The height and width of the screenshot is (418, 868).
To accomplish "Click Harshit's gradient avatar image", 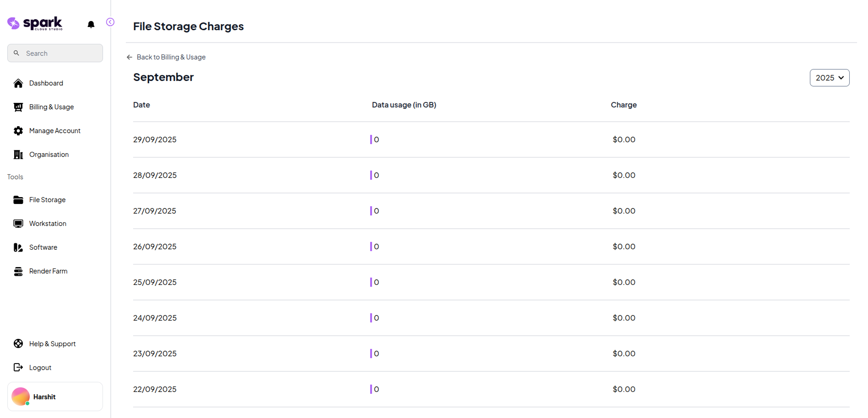I will point(21,397).
